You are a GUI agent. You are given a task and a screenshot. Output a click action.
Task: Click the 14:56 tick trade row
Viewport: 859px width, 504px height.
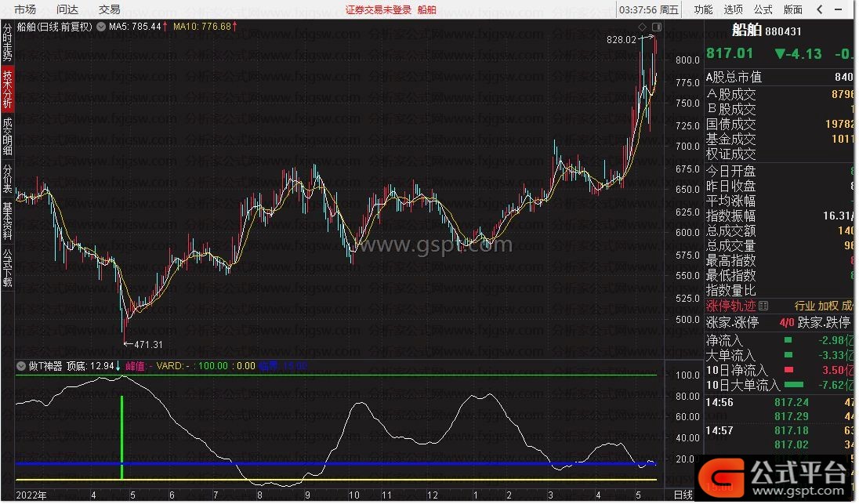coord(780,402)
